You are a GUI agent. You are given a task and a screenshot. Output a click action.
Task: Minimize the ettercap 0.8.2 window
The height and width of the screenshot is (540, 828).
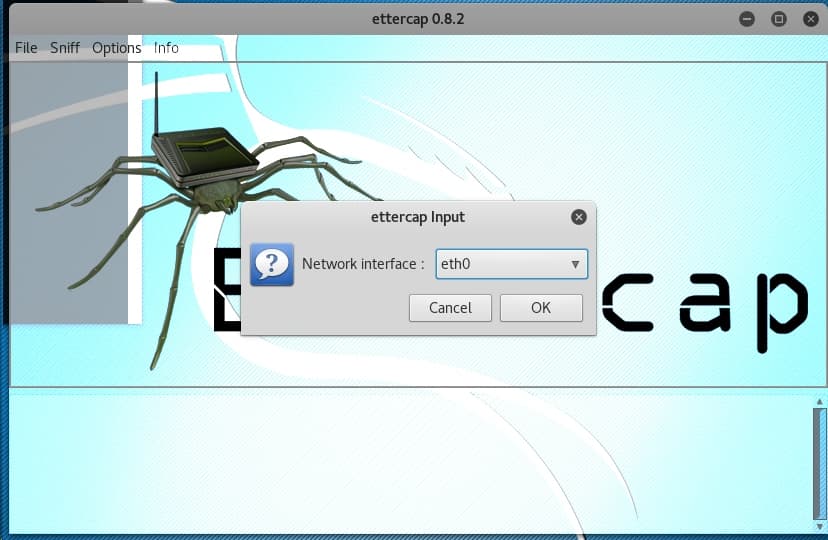point(747,19)
